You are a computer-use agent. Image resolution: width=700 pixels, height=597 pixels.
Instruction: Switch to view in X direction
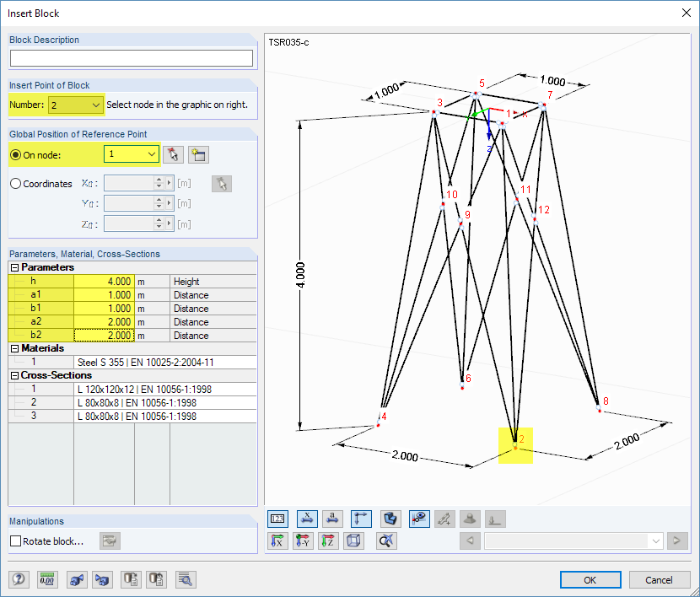coord(278,541)
